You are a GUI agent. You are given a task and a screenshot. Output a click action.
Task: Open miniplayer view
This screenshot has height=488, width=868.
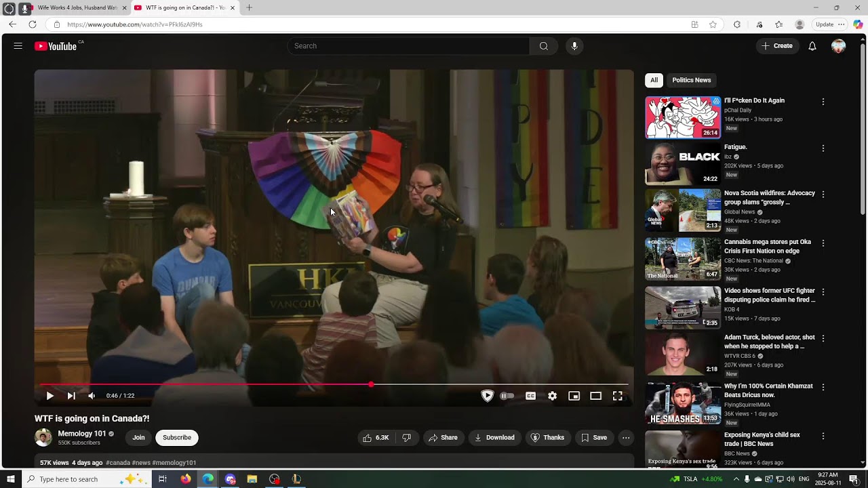(574, 396)
